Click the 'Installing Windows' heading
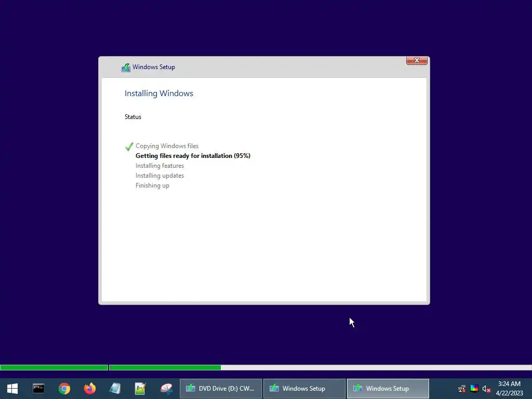Screen dimensions: 532x399 click(x=159, y=94)
